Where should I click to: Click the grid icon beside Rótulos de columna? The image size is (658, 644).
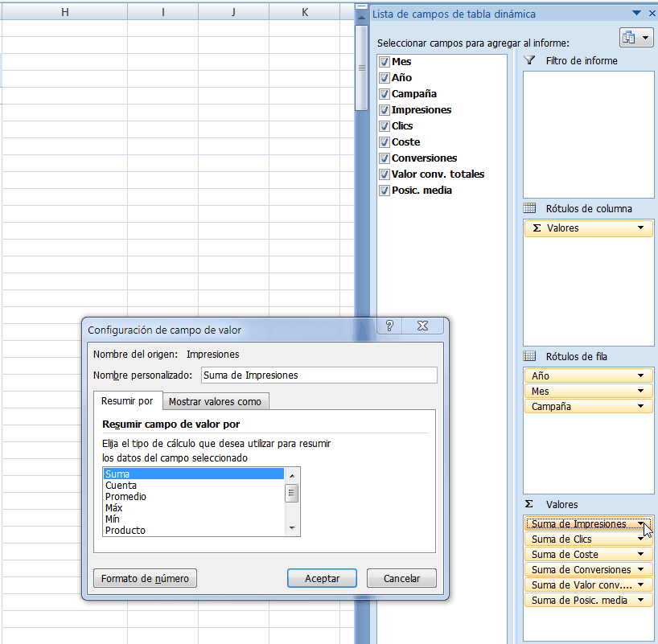coord(530,208)
